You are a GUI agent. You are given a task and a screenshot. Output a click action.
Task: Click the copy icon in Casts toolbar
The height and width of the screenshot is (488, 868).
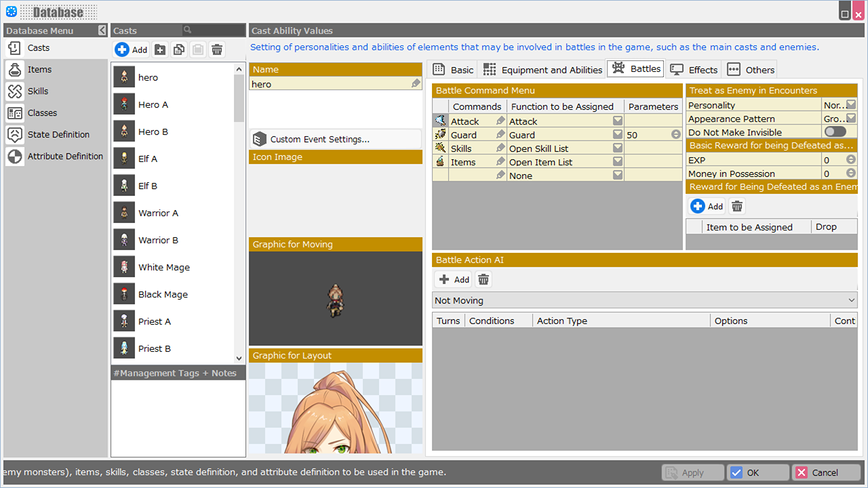179,49
